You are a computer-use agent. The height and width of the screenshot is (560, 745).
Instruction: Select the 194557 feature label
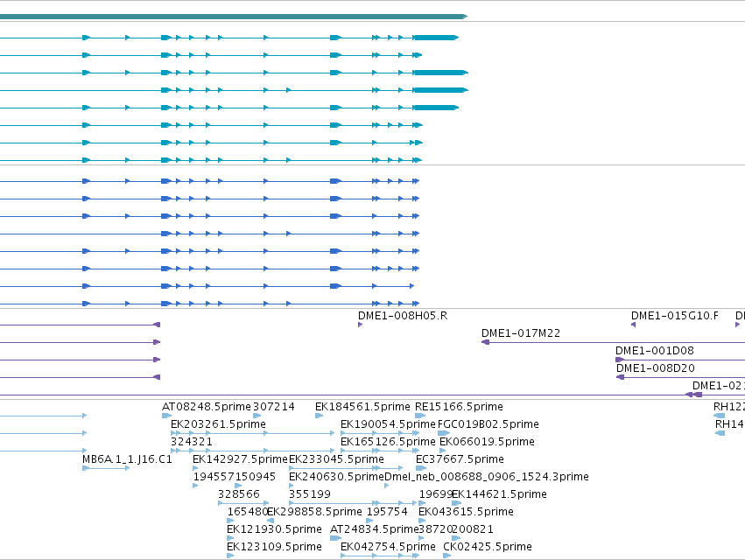coord(214,477)
